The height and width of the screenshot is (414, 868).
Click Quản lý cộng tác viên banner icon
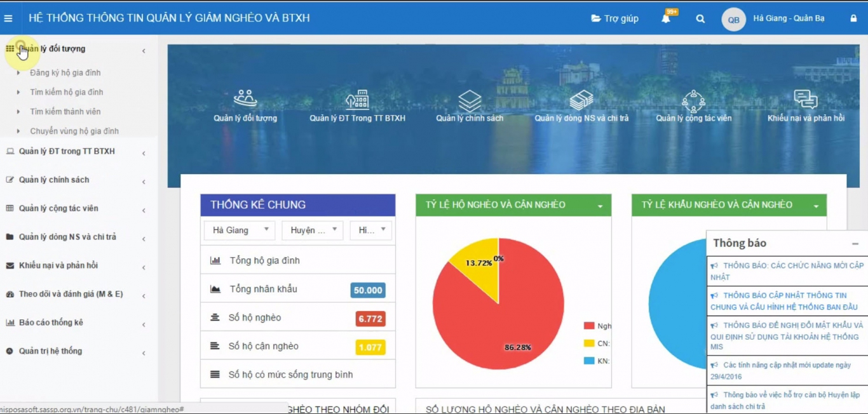pos(693,100)
